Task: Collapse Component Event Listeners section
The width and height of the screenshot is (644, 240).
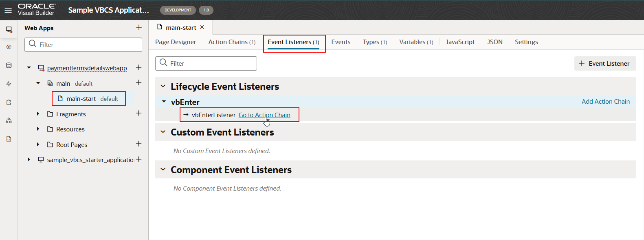Action: [163, 169]
